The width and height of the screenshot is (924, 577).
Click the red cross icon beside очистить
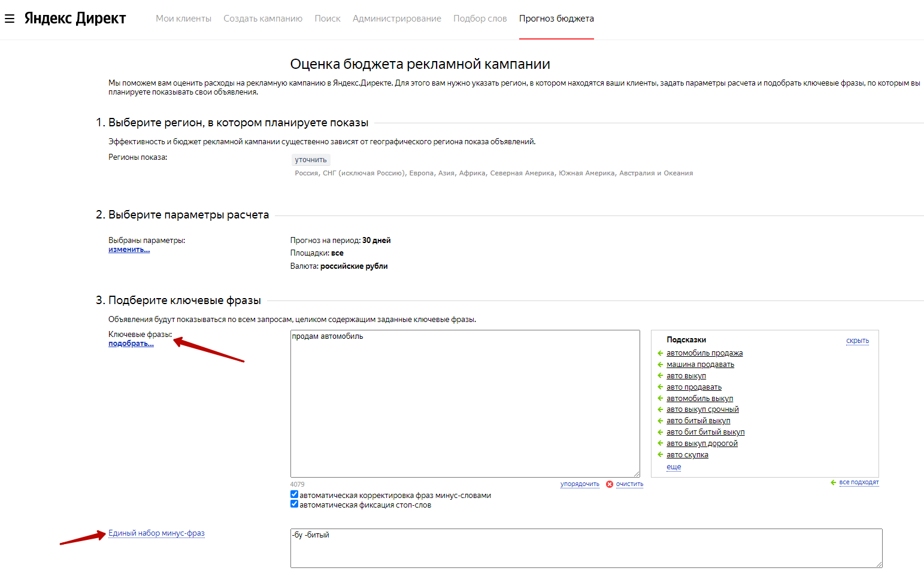pyautogui.click(x=610, y=484)
